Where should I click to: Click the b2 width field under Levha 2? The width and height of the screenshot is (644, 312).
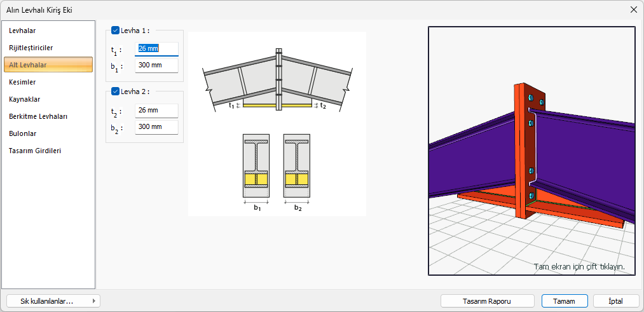pos(156,127)
